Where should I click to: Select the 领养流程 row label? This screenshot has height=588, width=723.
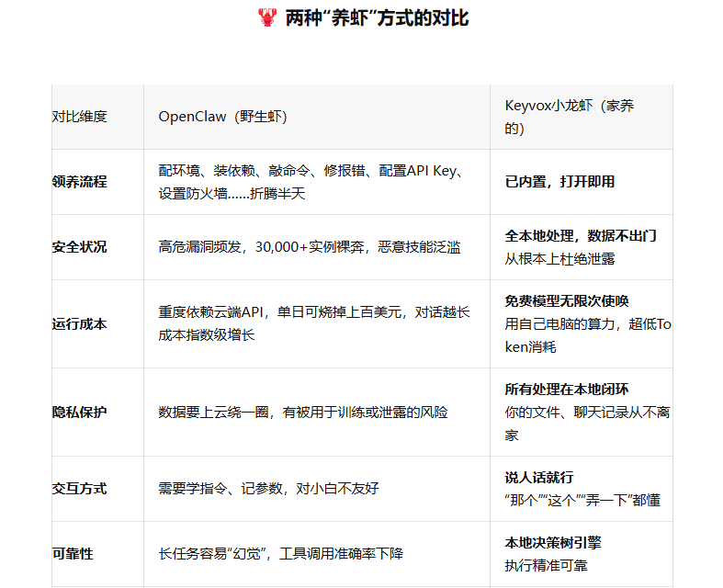tap(80, 182)
